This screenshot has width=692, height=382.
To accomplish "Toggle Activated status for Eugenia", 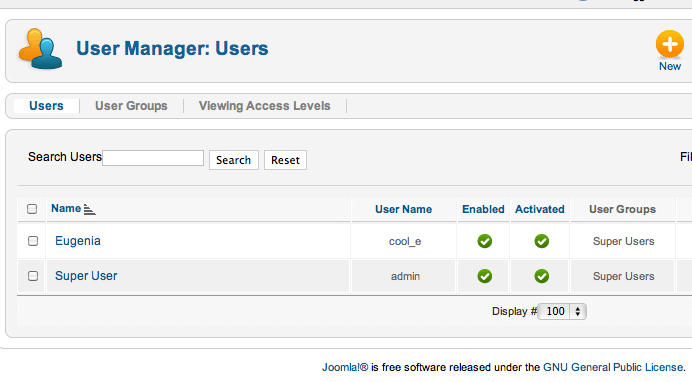I will click(x=542, y=241).
